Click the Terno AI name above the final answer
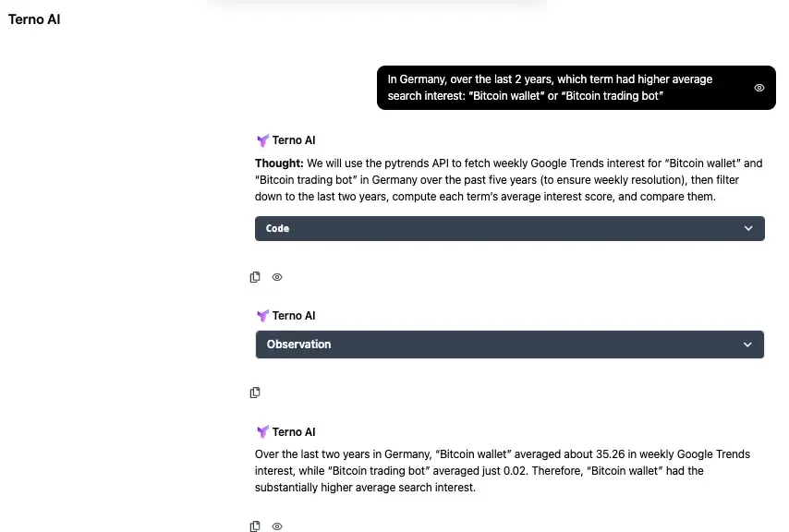Screen dimensions: 789x532 [294, 432]
